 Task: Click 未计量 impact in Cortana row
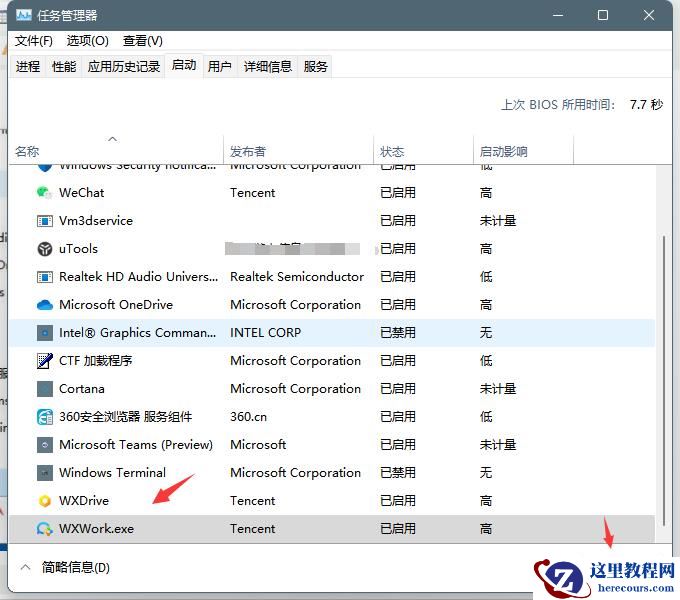pos(498,388)
